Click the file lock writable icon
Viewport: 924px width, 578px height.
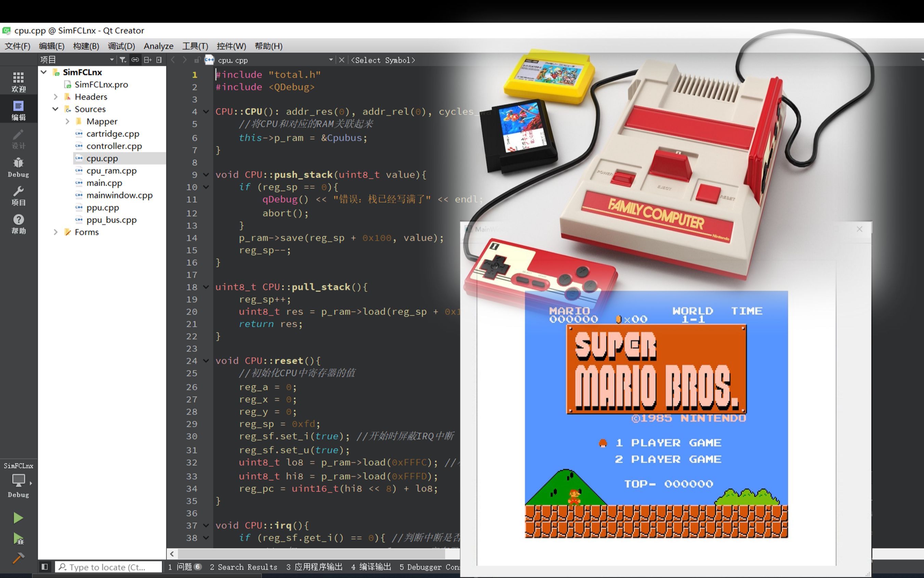coord(197,60)
